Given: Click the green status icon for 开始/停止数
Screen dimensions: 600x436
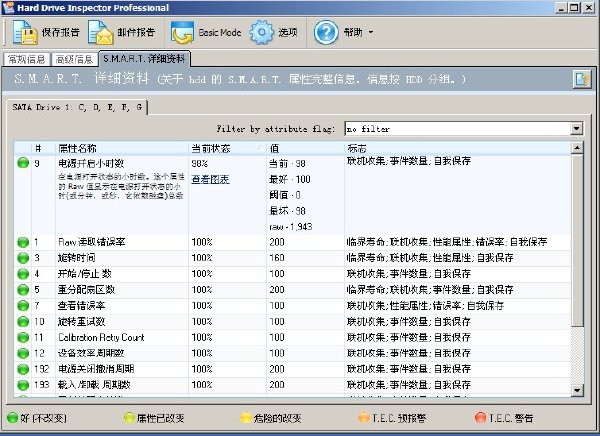Looking at the screenshot, I should (23, 274).
